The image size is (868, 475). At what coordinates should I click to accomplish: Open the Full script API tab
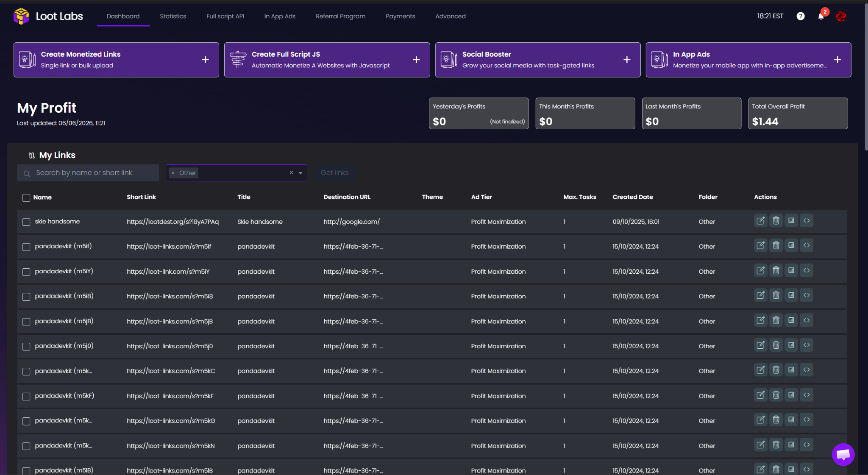(225, 16)
